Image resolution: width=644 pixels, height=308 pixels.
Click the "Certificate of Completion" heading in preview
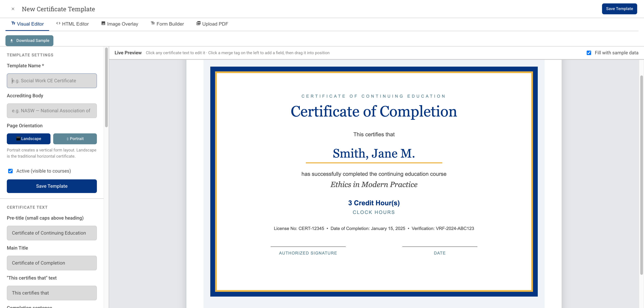point(374,111)
